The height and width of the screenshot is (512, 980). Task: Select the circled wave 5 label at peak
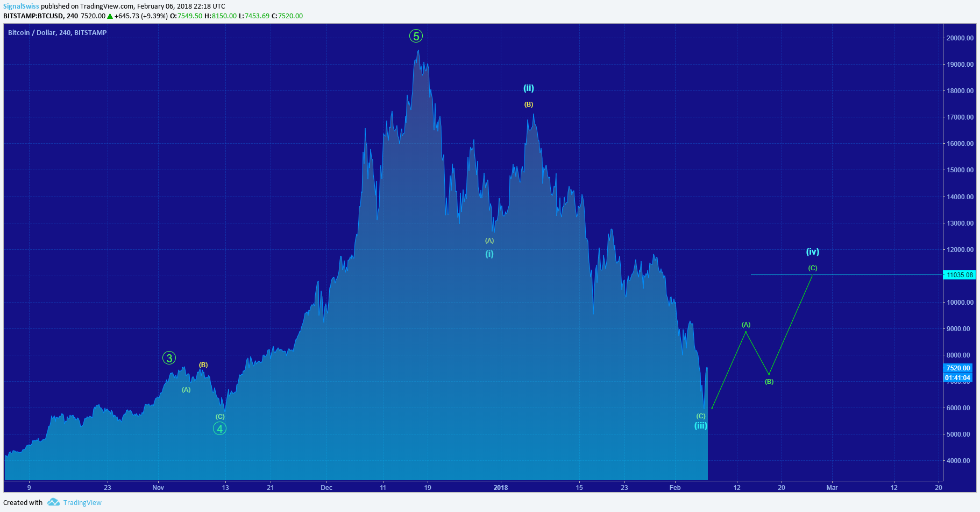(416, 36)
